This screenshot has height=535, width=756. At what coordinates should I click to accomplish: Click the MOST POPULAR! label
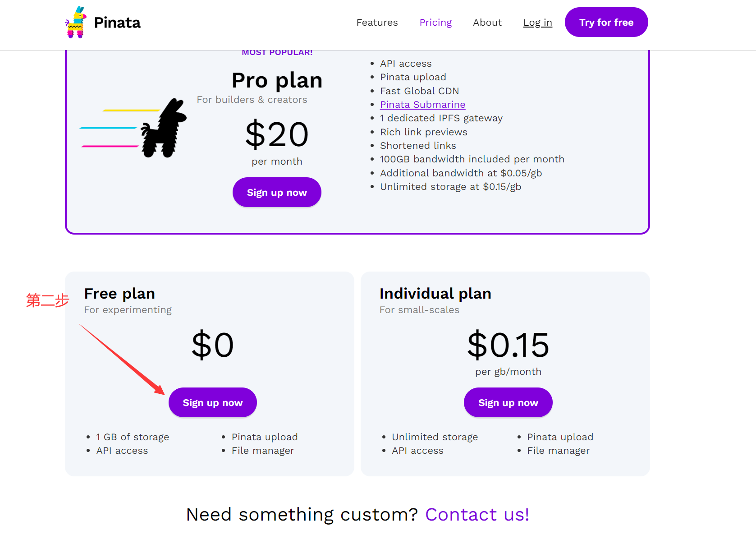click(277, 53)
